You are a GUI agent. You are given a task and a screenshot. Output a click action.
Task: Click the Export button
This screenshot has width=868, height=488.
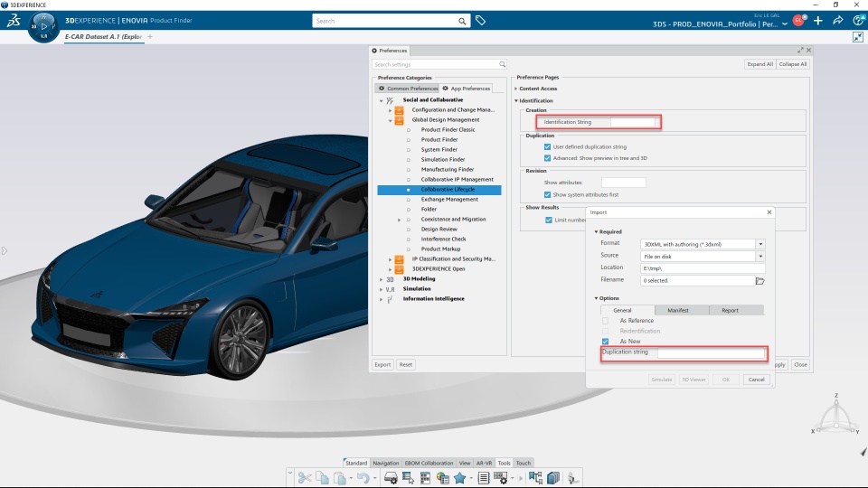(x=382, y=364)
